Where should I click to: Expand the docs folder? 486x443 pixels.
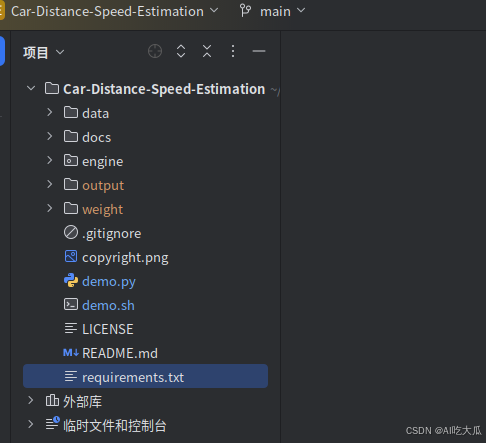click(x=50, y=136)
